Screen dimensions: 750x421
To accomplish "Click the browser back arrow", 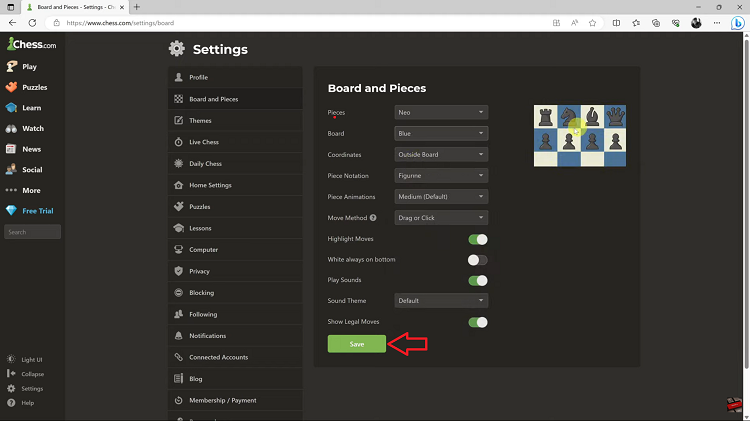I will pyautogui.click(x=12, y=22).
